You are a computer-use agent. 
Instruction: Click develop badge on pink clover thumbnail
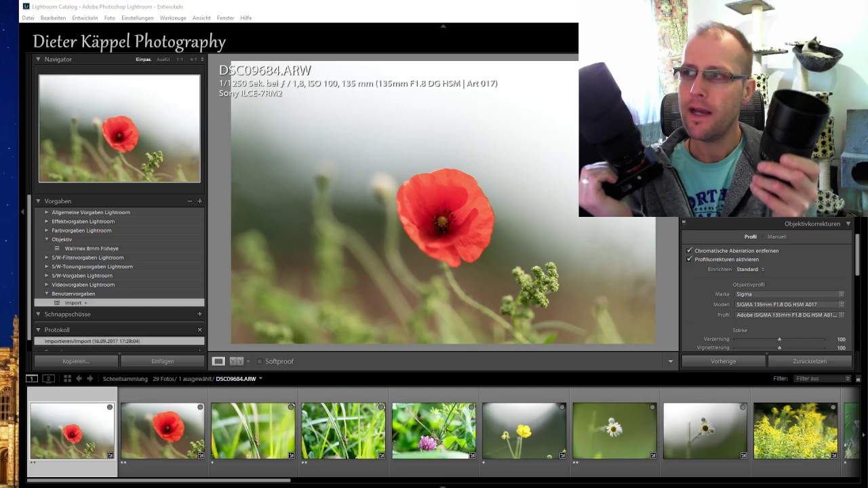[473, 455]
